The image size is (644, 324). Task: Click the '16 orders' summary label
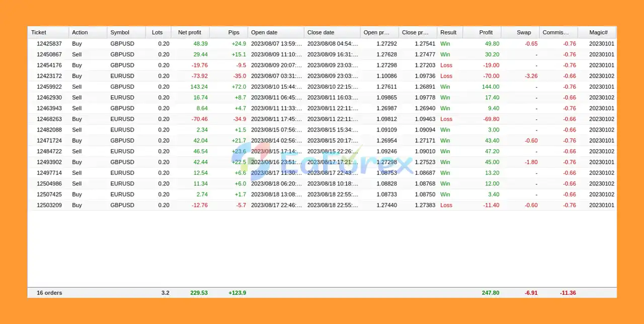49,293
